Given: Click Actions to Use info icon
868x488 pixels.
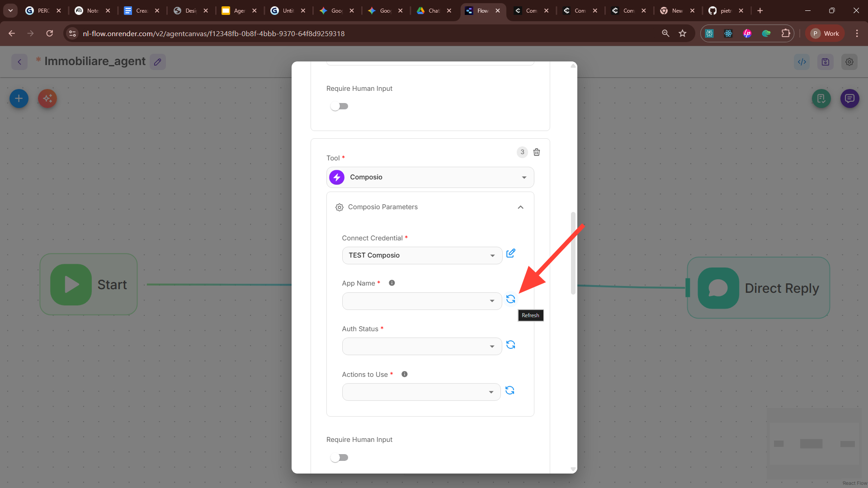Looking at the screenshot, I should click(405, 374).
